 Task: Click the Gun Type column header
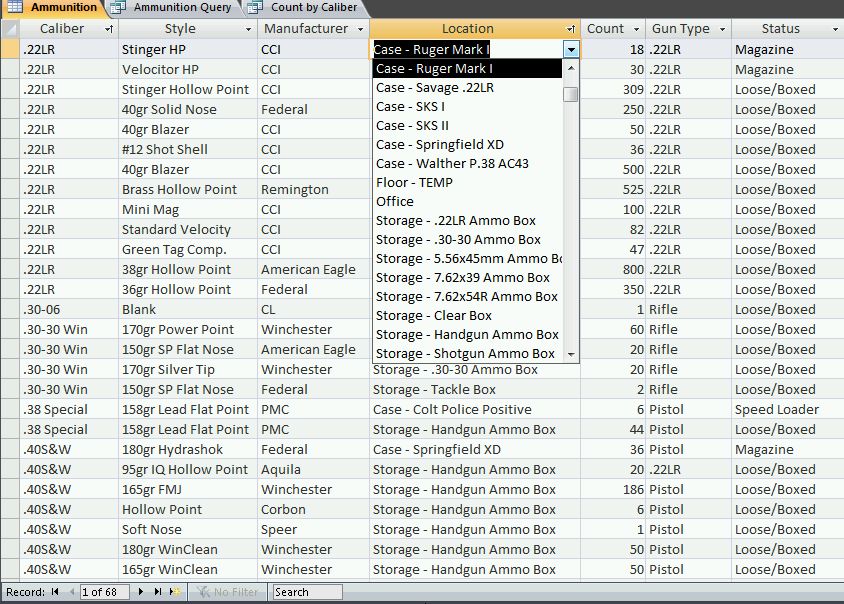(x=681, y=29)
